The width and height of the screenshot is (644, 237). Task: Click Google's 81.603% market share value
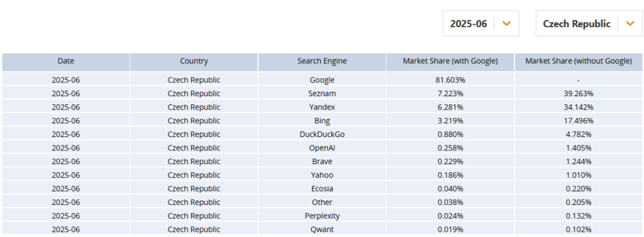point(450,80)
